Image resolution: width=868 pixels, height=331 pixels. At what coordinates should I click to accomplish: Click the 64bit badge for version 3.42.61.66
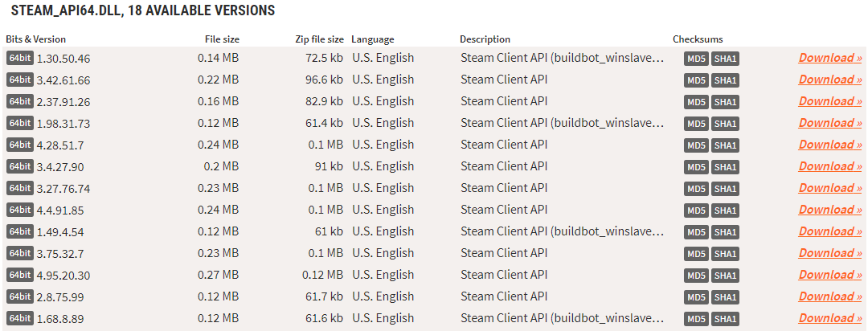(20, 80)
